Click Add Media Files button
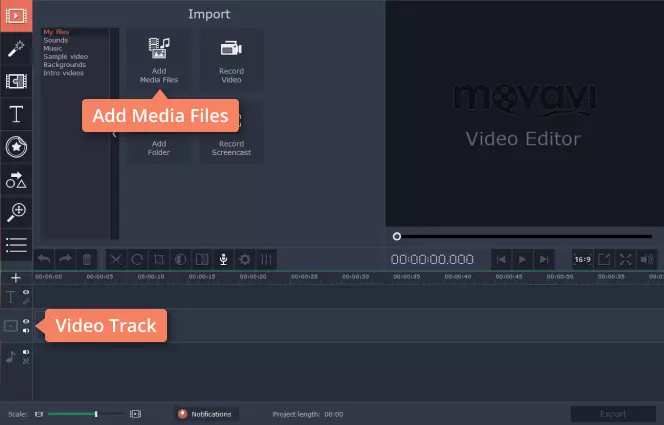The height and width of the screenshot is (425, 664). (x=159, y=60)
